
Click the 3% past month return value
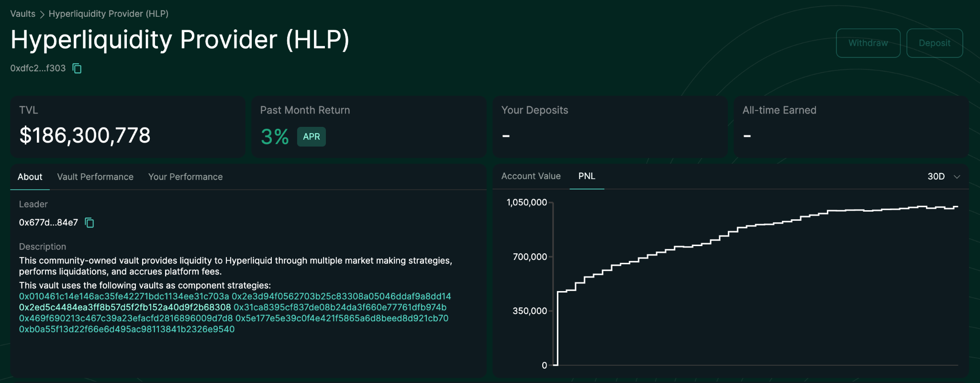[x=275, y=137]
